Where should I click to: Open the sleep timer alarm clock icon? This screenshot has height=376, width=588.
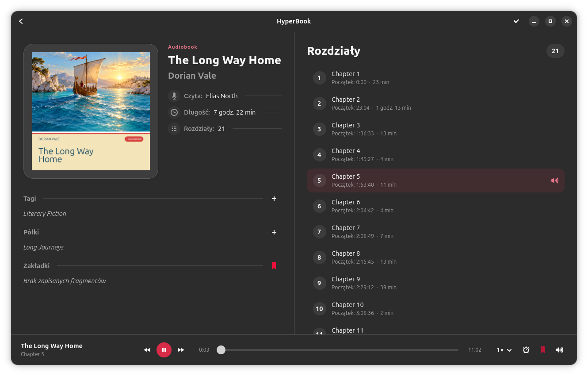pyautogui.click(x=526, y=350)
